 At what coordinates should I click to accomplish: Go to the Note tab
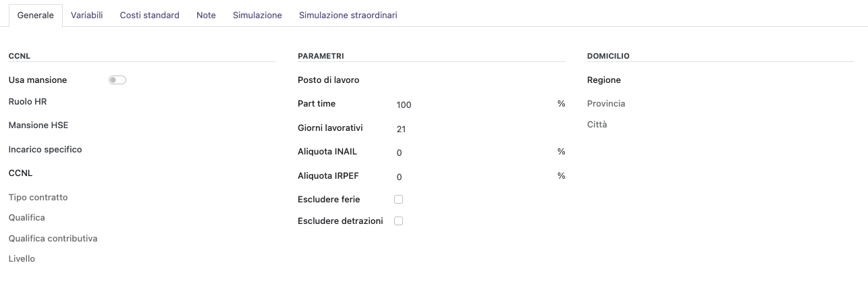206,16
